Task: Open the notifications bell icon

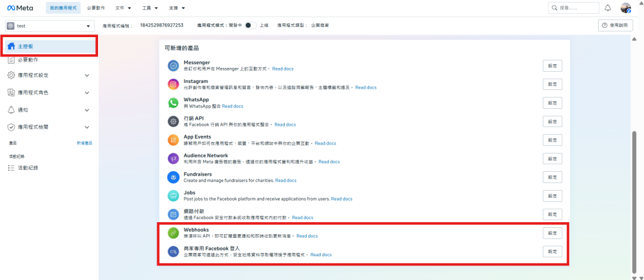Action: pos(608,8)
